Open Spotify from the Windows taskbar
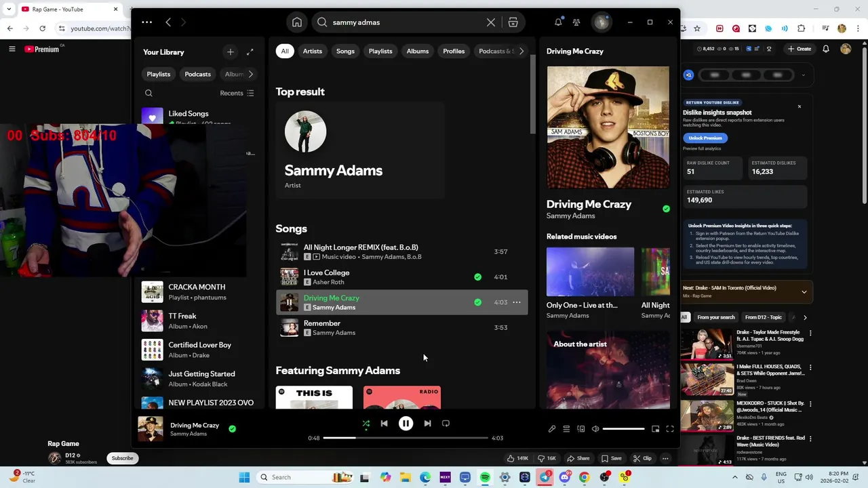Image resolution: width=868 pixels, height=488 pixels. click(x=486, y=477)
